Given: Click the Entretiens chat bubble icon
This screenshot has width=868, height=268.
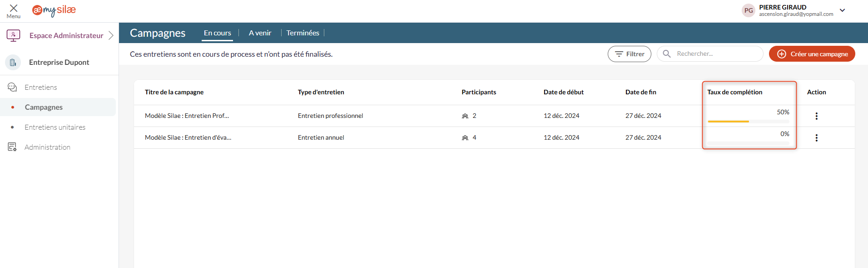Looking at the screenshot, I should click(12, 87).
